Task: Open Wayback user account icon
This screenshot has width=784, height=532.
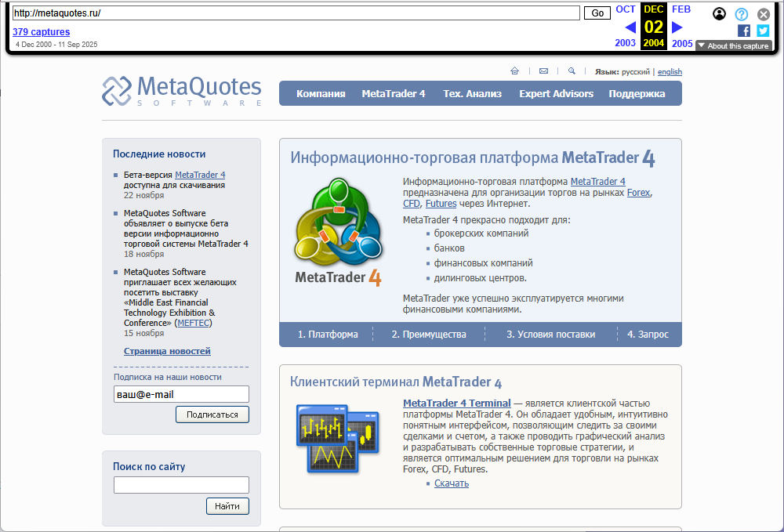Action: pyautogui.click(x=719, y=14)
